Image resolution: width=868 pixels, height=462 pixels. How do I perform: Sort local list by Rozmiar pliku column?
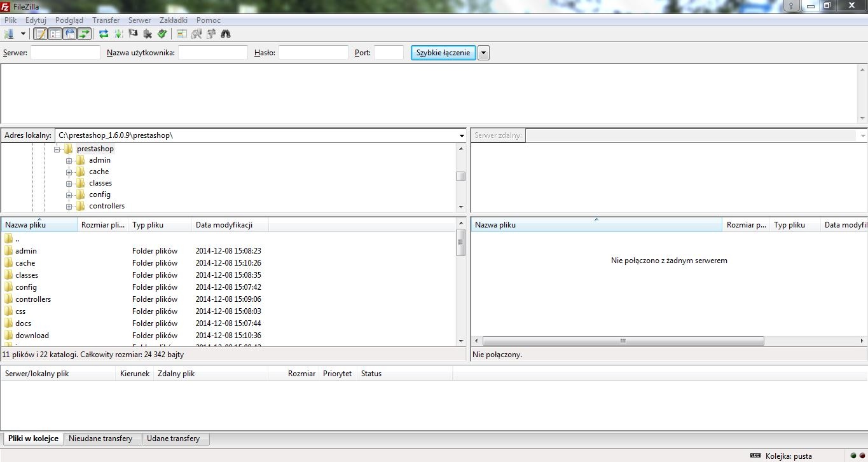pos(103,225)
